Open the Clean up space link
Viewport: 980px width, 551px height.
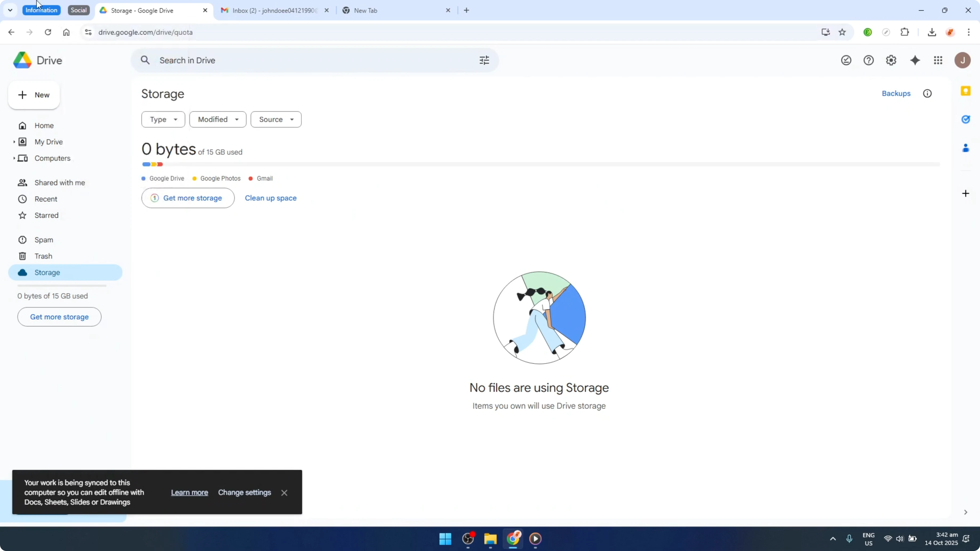(x=271, y=198)
